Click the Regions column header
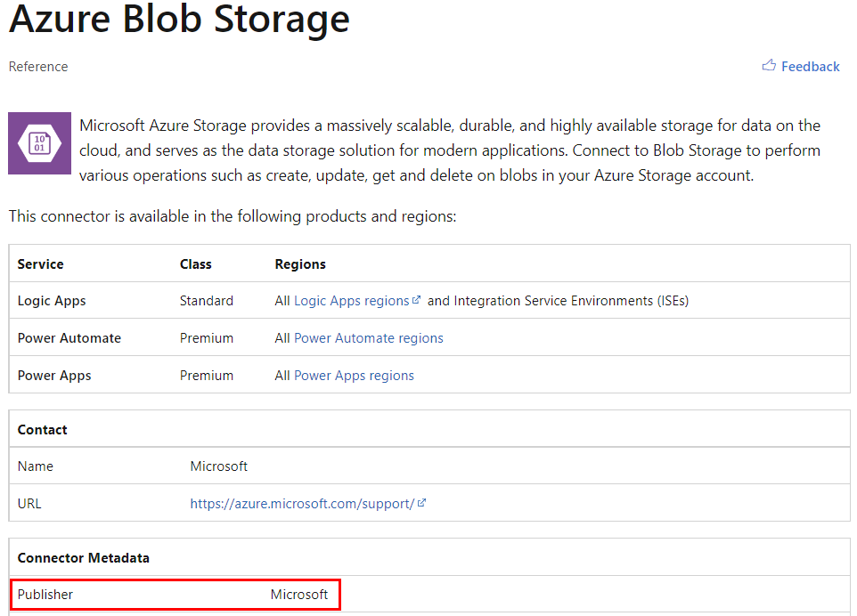857x616 pixels. tap(300, 263)
